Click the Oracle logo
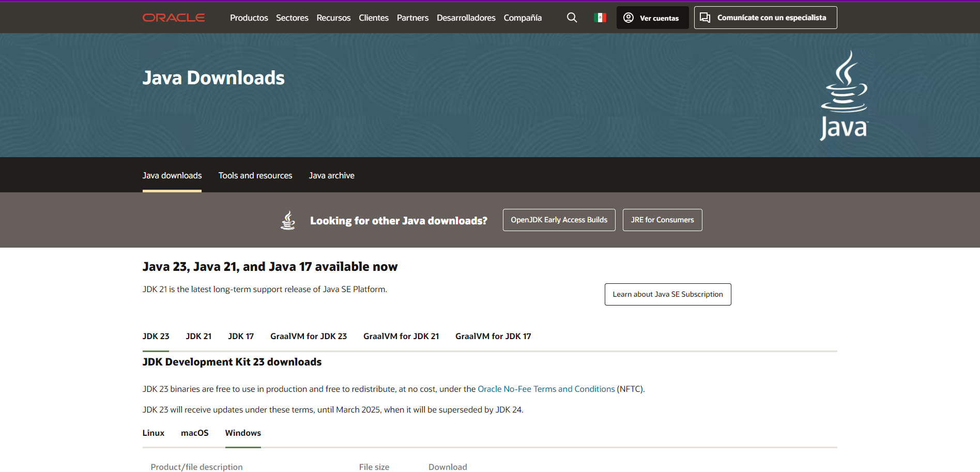The image size is (980, 472). 174,18
